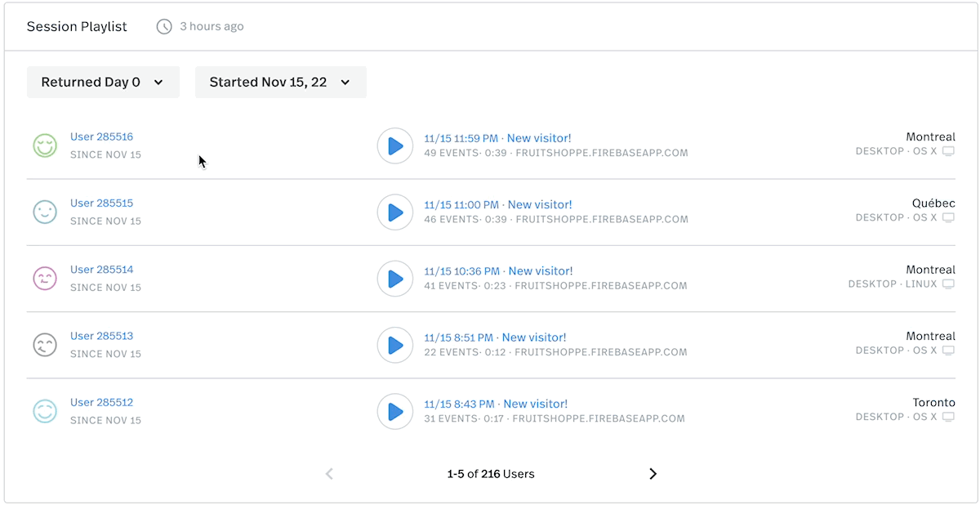The height and width of the screenshot is (505, 980).
Task: Click desktop monitor icon in User 285516 row
Action: point(948,152)
